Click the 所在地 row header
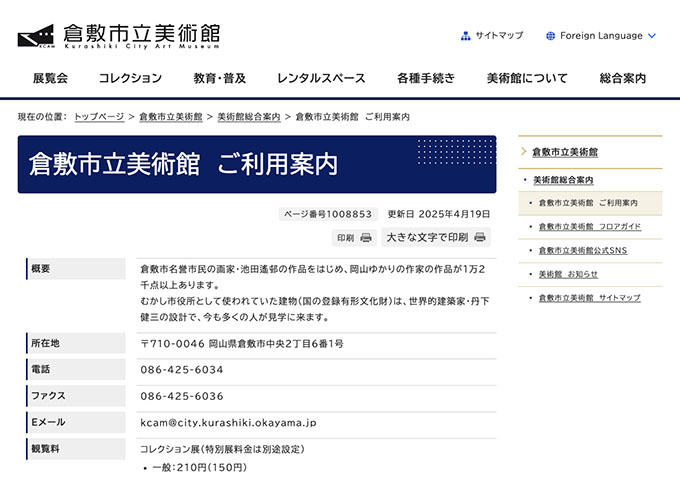 point(76,343)
